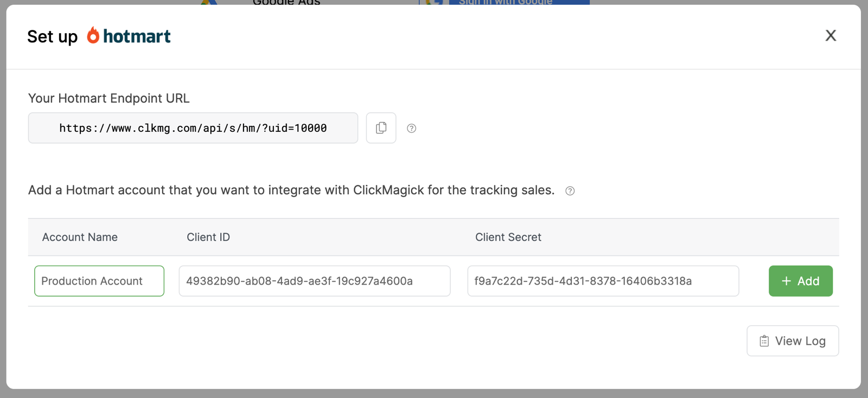Click the Hotmart flame logo
This screenshot has width=868, height=398.
coord(93,35)
